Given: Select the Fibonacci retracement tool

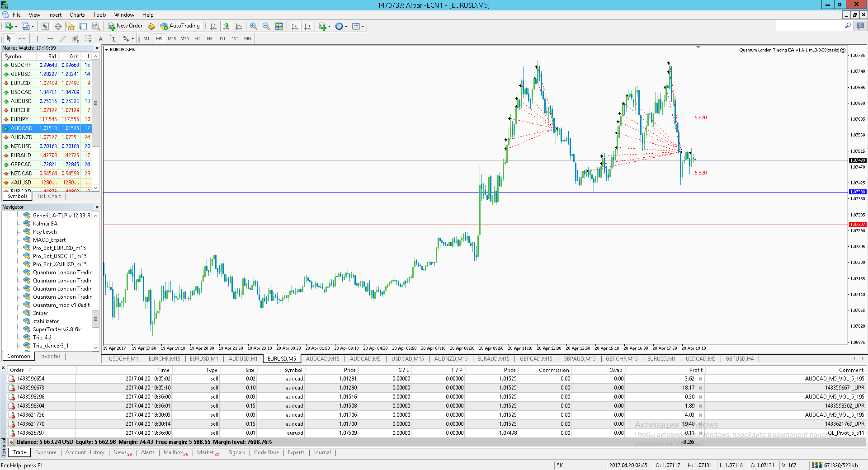Looking at the screenshot, I should [x=88, y=38].
